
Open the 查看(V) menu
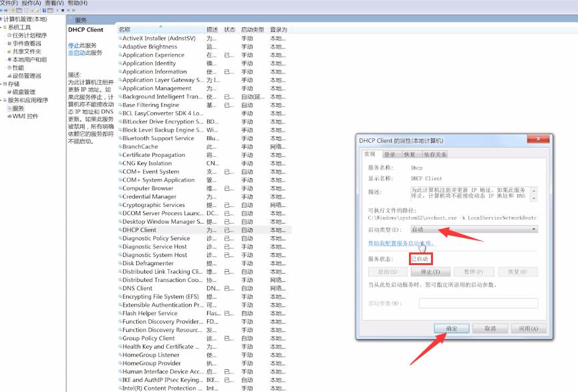coord(54,3)
